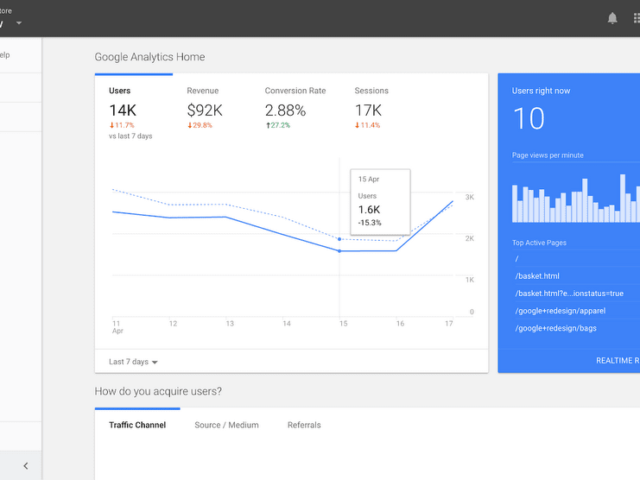This screenshot has height=480, width=640.
Task: Click the -15.3% change in tooltip
Action: point(370,222)
